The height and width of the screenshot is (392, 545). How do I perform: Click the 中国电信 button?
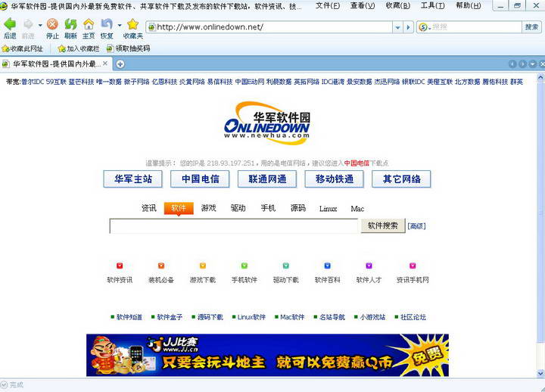[x=200, y=179]
